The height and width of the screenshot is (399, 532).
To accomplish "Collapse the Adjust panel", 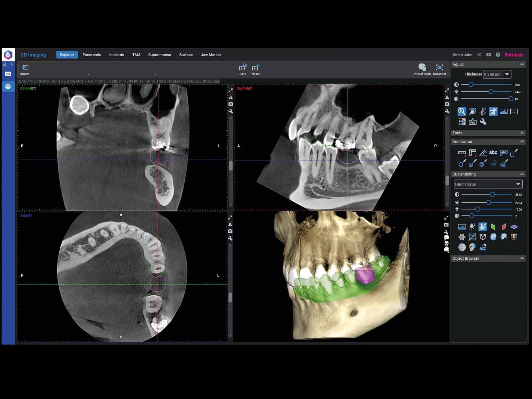I will (x=522, y=65).
